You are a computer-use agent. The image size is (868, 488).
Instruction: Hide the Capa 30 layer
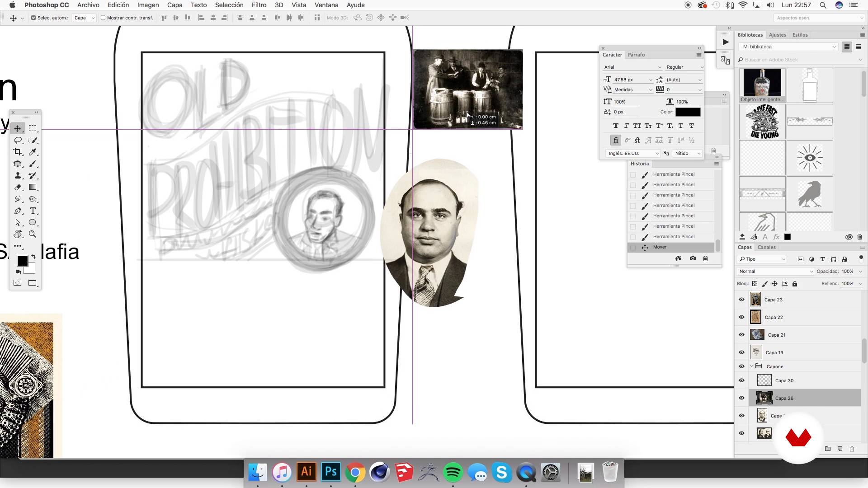(x=741, y=380)
